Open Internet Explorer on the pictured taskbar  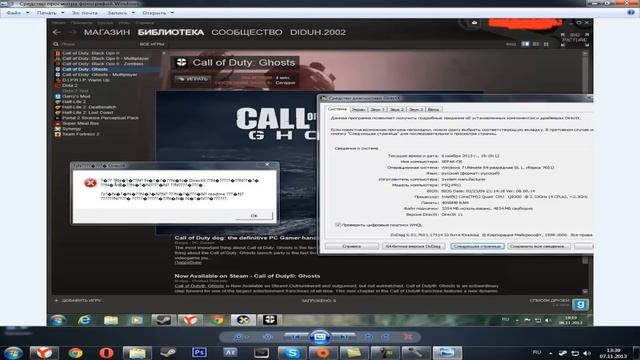[84, 320]
